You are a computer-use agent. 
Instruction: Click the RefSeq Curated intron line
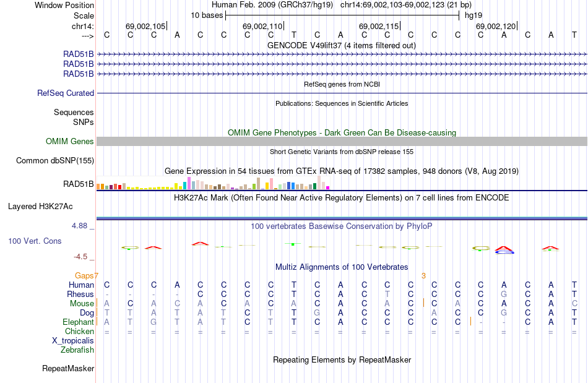(x=342, y=93)
